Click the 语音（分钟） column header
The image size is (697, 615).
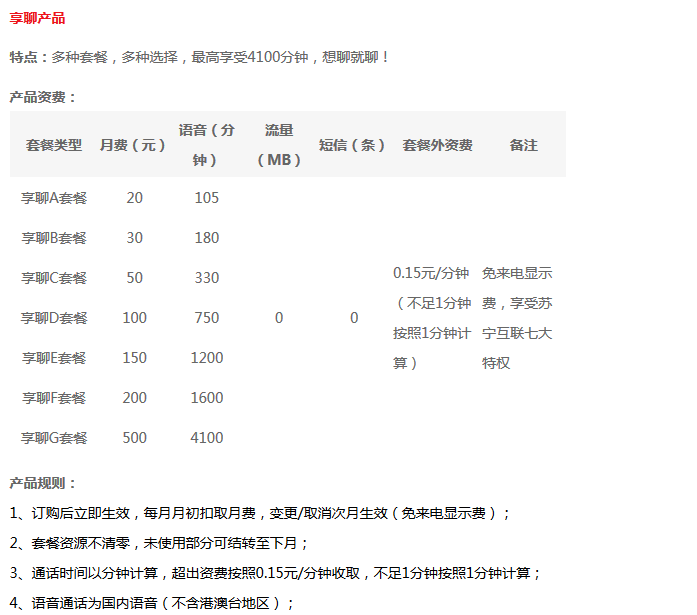coord(206,145)
